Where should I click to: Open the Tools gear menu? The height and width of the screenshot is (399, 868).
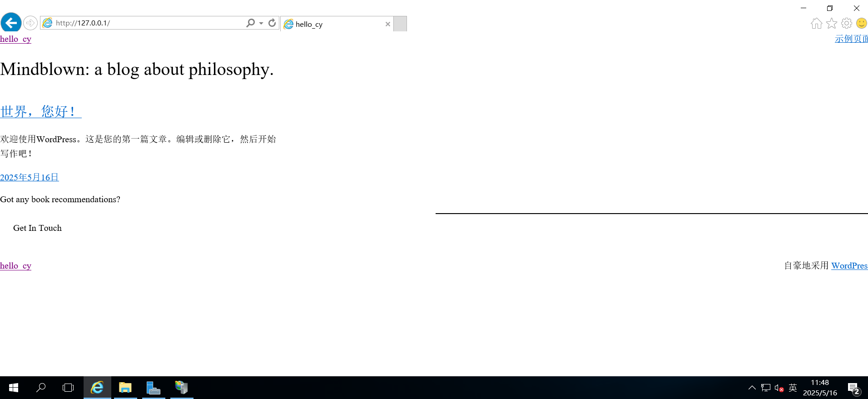click(x=846, y=23)
